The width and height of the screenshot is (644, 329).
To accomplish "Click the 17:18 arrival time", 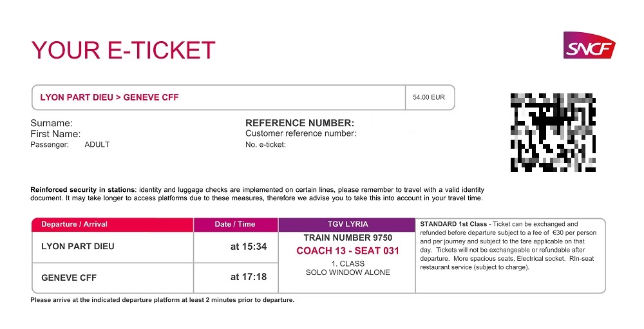I will tap(249, 277).
